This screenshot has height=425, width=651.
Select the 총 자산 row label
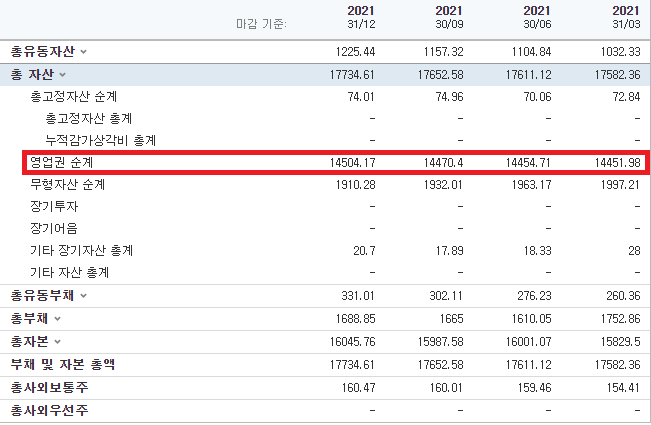click(32, 74)
